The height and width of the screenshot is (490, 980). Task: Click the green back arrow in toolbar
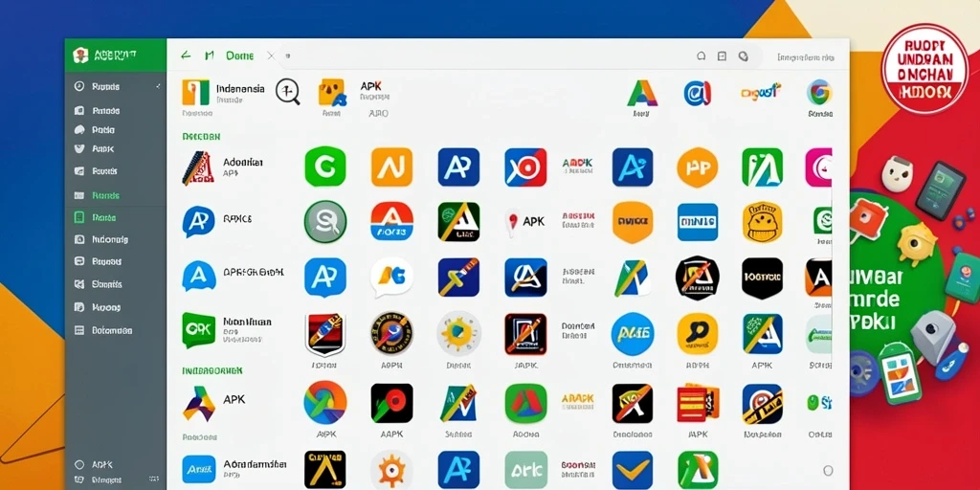click(186, 56)
